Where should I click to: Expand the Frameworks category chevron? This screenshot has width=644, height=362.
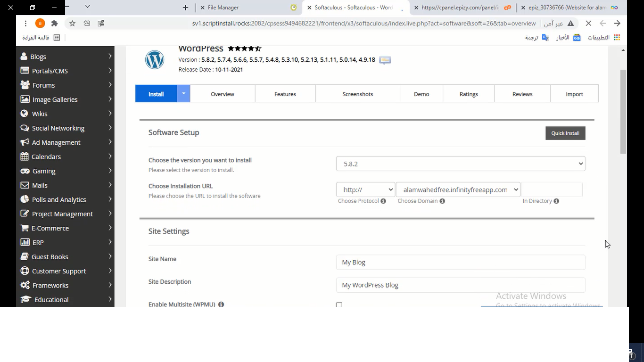tap(110, 285)
